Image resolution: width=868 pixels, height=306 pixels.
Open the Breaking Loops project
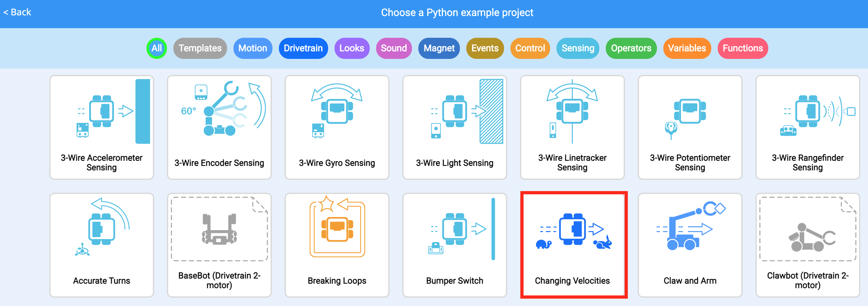click(337, 245)
